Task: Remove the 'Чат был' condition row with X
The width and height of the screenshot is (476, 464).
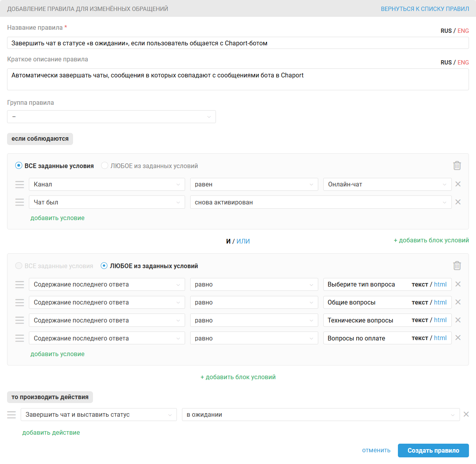Action: pos(458,202)
